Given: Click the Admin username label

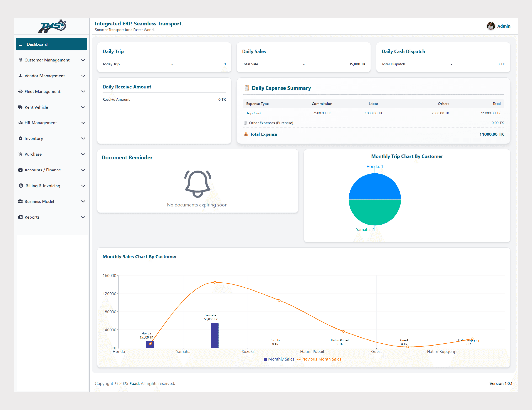Looking at the screenshot, I should (503, 26).
